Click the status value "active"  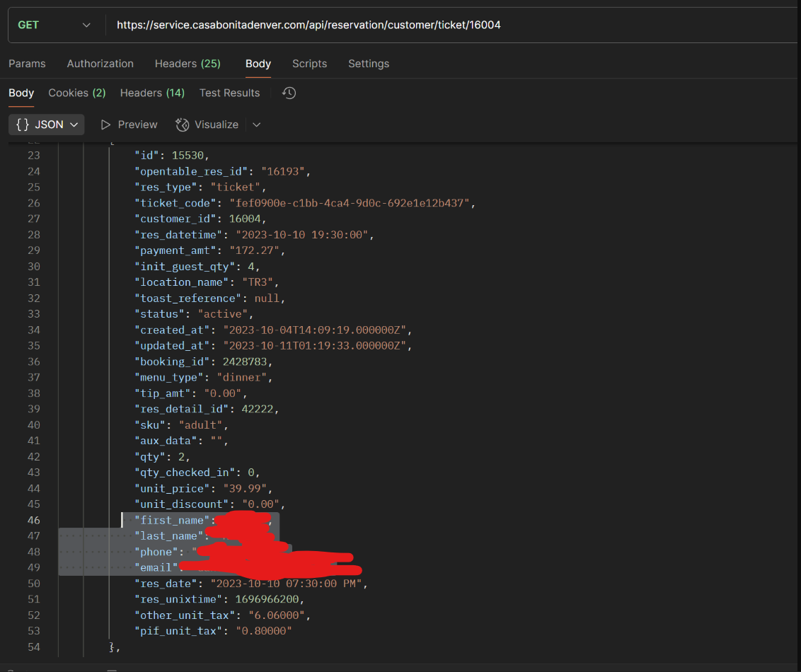[x=222, y=313]
